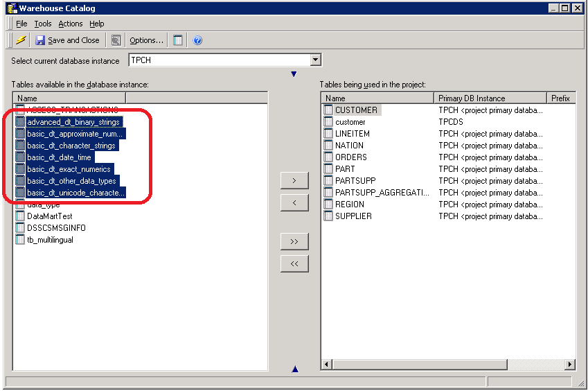Click the Save and Close button
This screenshot has width=588, height=391.
point(67,40)
